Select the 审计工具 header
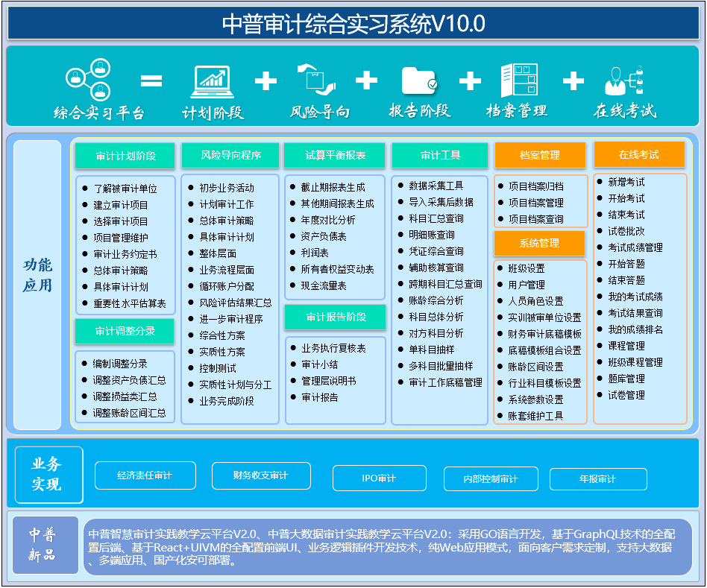The width and height of the screenshot is (707, 588). 440,156
